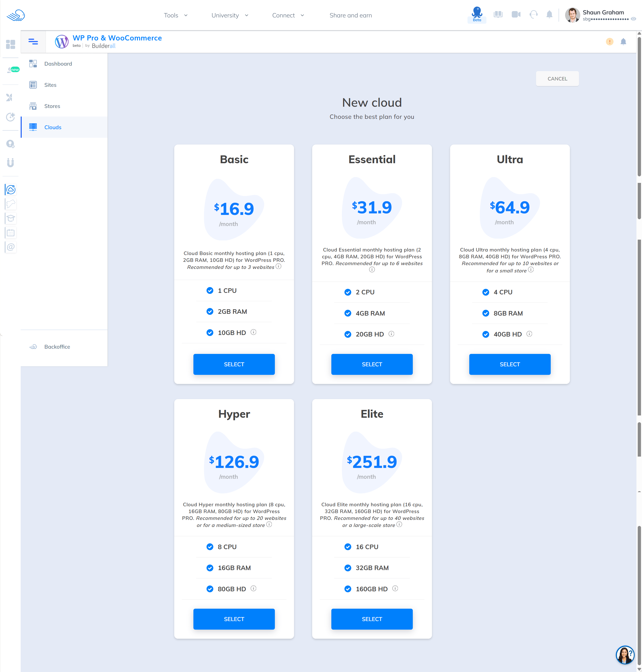
Task: Go to Dashboard in sidebar
Action: pos(64,64)
